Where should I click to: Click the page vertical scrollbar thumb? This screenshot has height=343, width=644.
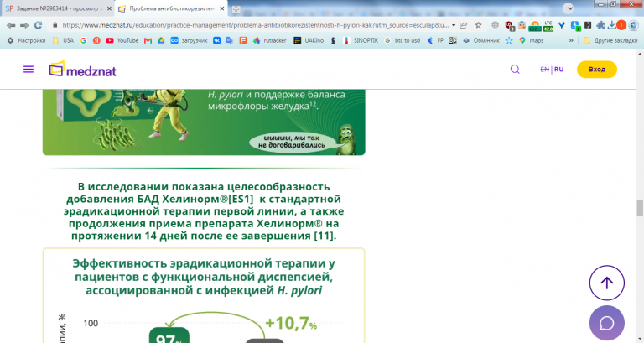coord(640,208)
